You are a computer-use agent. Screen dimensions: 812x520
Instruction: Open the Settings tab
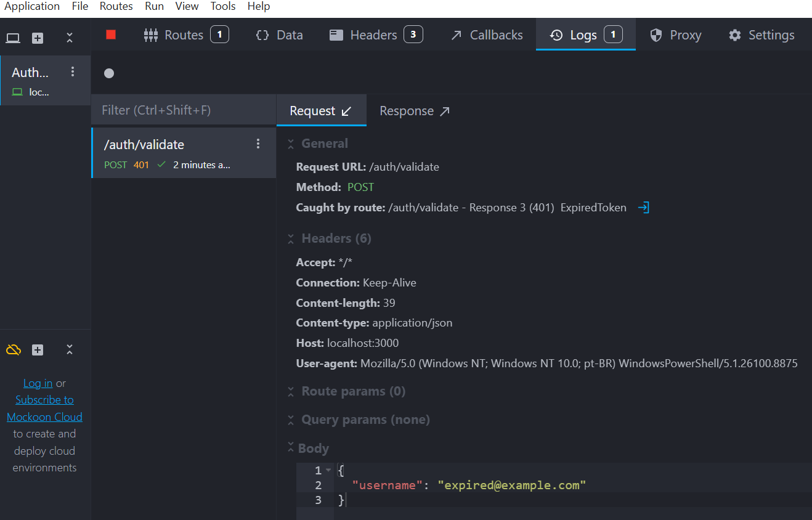[761, 35]
